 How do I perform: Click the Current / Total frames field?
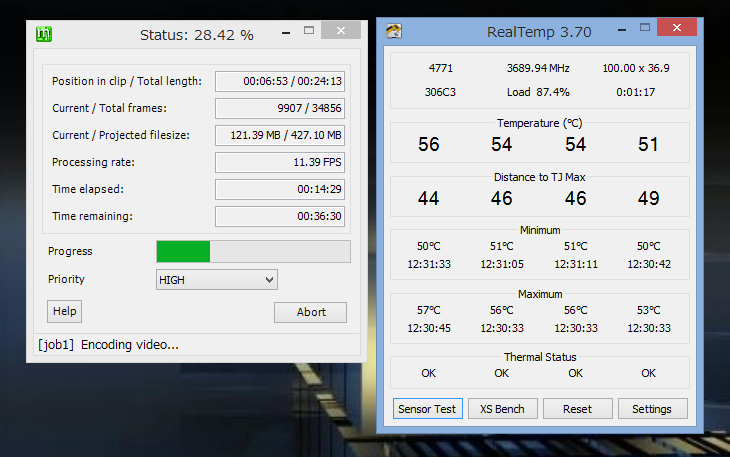[x=280, y=108]
